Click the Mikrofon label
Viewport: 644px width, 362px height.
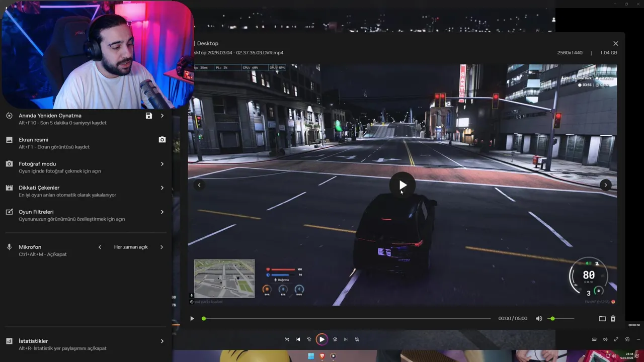[30, 247]
